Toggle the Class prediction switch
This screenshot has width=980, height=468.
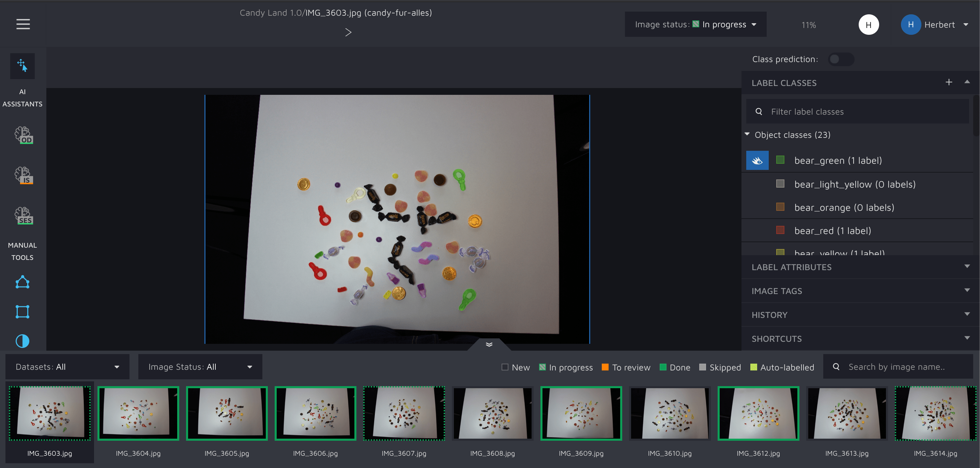pyautogui.click(x=840, y=59)
